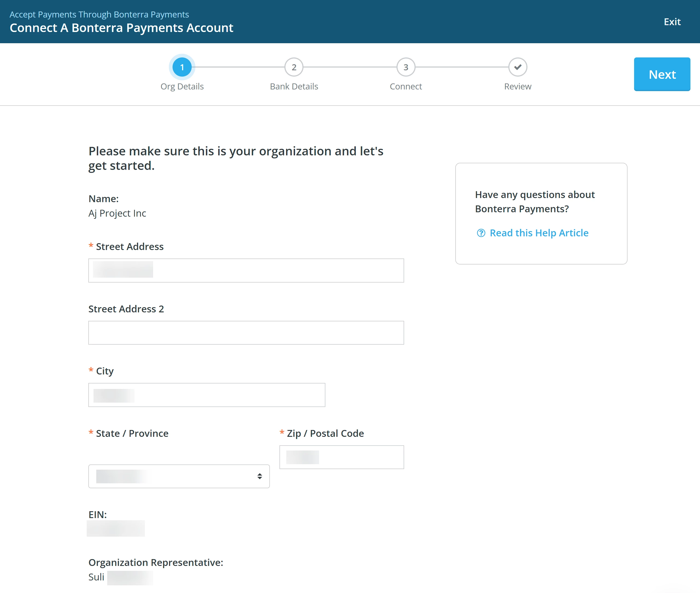Click the Next button
This screenshot has height=593, width=700.
pos(662,74)
